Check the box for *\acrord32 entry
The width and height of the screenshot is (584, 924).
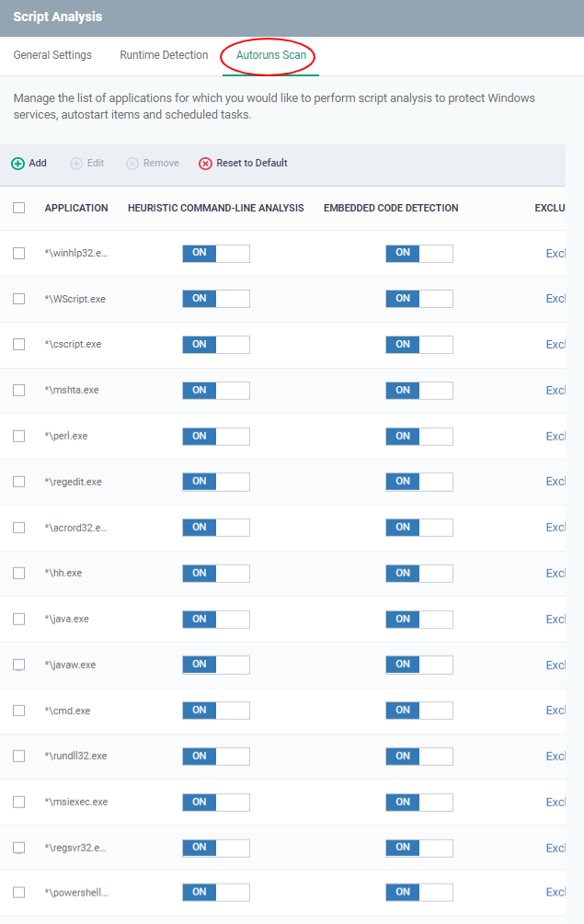[x=19, y=528]
